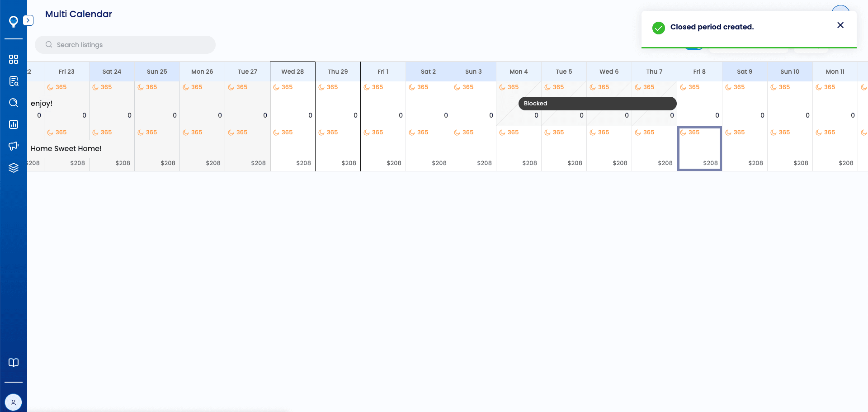Click the user profile avatar in sidebar
The width and height of the screenshot is (868, 412).
[13, 402]
